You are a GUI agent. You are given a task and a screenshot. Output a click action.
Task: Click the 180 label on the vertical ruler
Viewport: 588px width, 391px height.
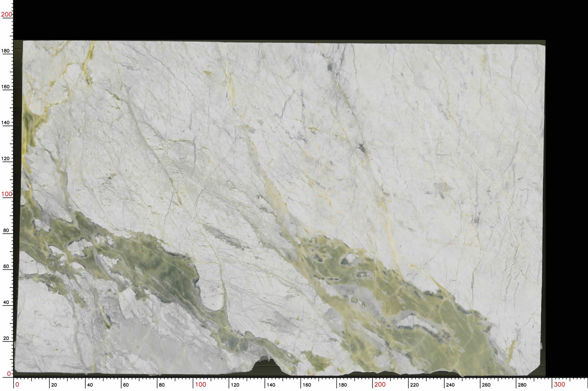click(6, 51)
